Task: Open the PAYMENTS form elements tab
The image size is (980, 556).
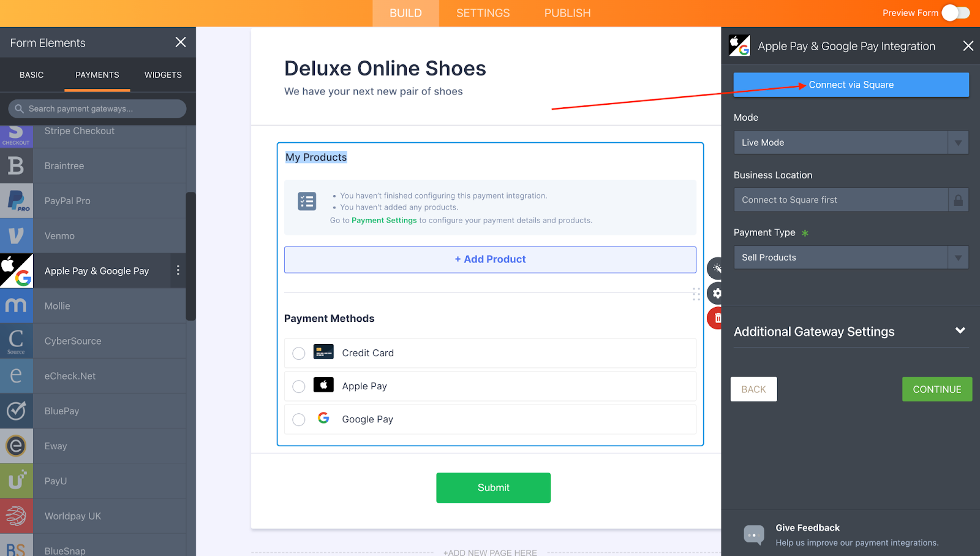Action: tap(97, 75)
